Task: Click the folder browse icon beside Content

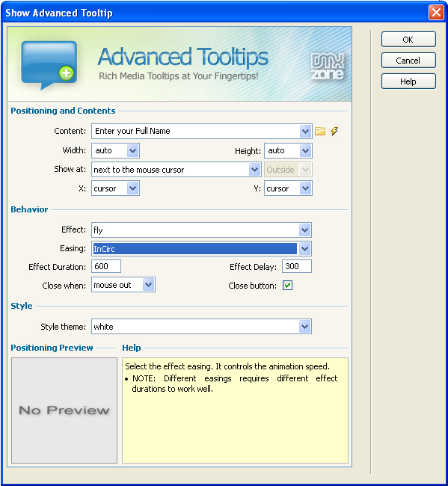Action: [x=320, y=132]
